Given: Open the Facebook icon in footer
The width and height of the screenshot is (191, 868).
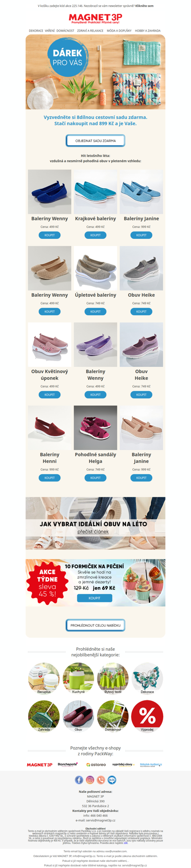Looking at the screenshot, I should [x=79, y=780].
